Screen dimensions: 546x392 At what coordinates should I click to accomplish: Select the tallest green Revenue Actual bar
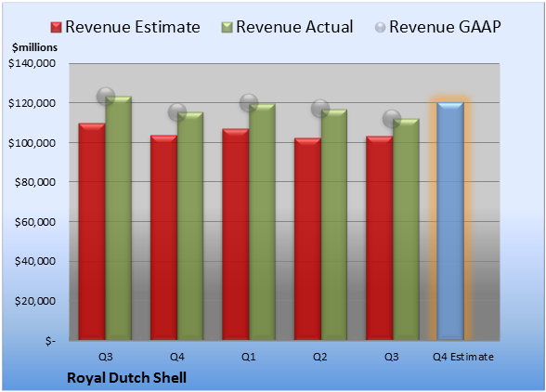[119, 218]
